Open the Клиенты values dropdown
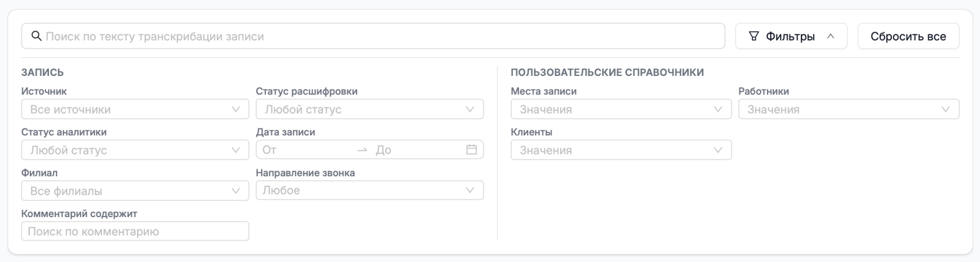The height and width of the screenshot is (262, 980). 621,150
